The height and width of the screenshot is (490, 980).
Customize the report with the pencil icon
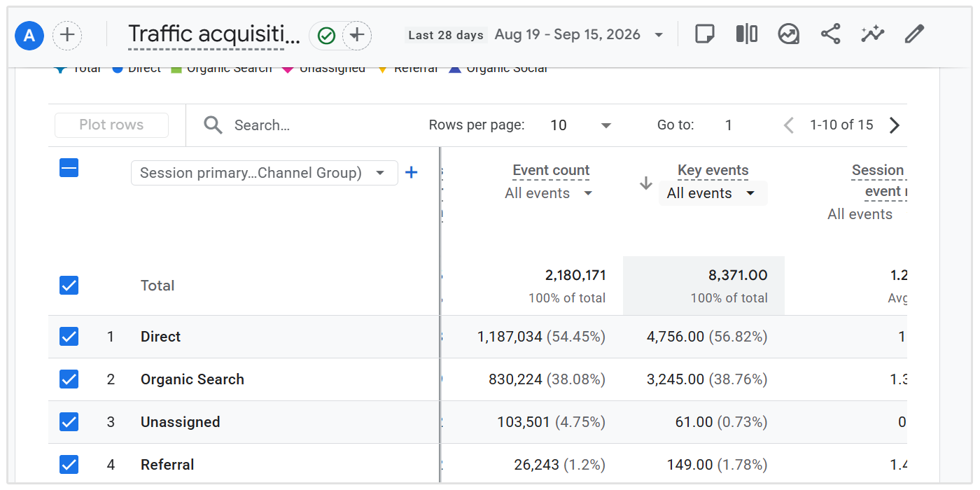(x=914, y=34)
